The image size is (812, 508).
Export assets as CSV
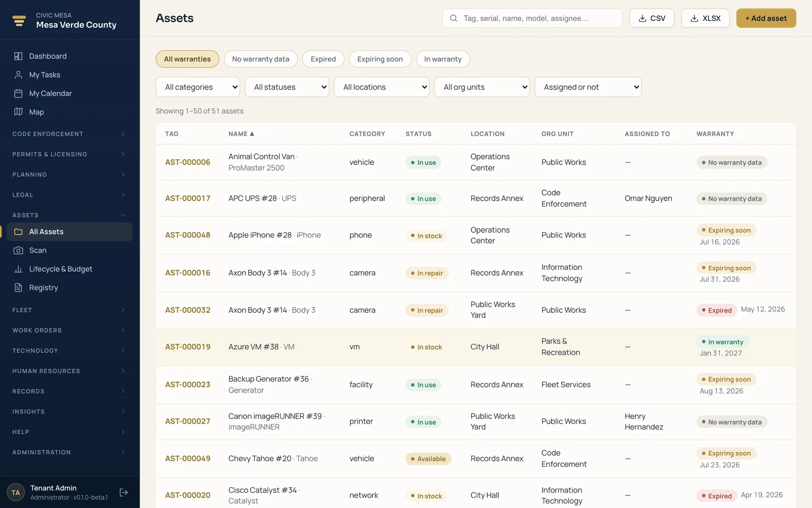point(652,18)
